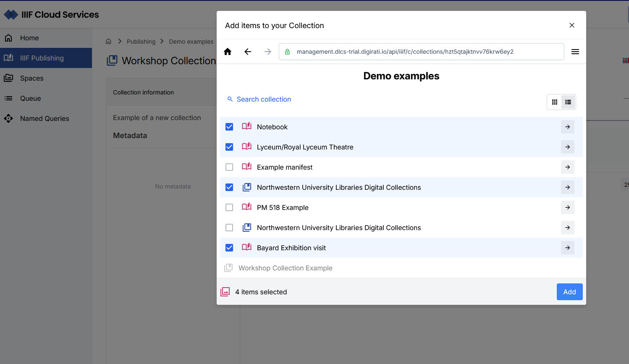Click the PM 518 Example title text

(283, 207)
